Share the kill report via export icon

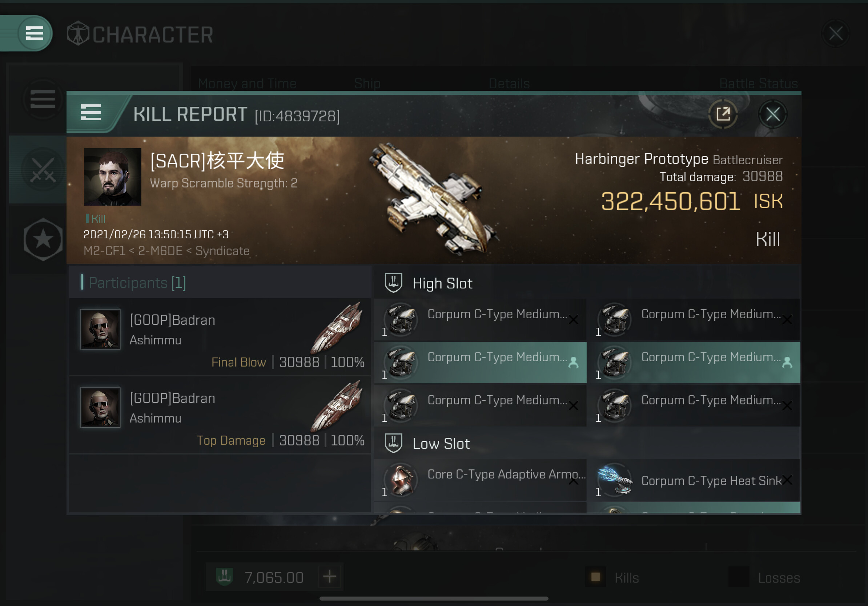point(723,114)
